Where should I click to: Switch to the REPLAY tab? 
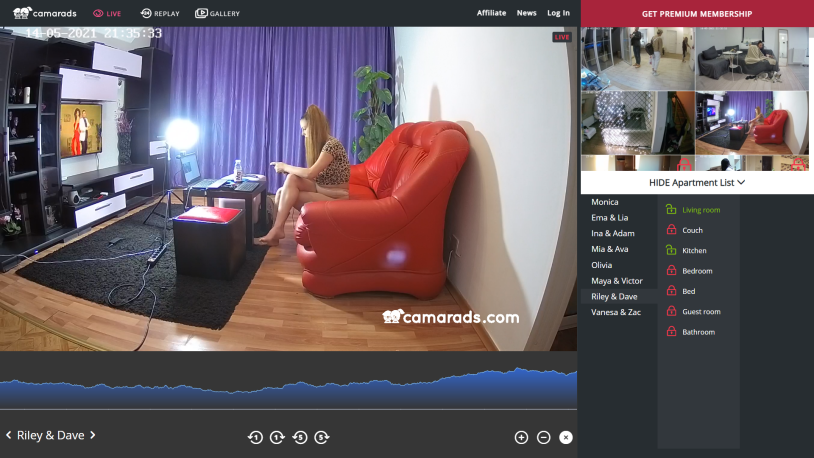coord(160,13)
